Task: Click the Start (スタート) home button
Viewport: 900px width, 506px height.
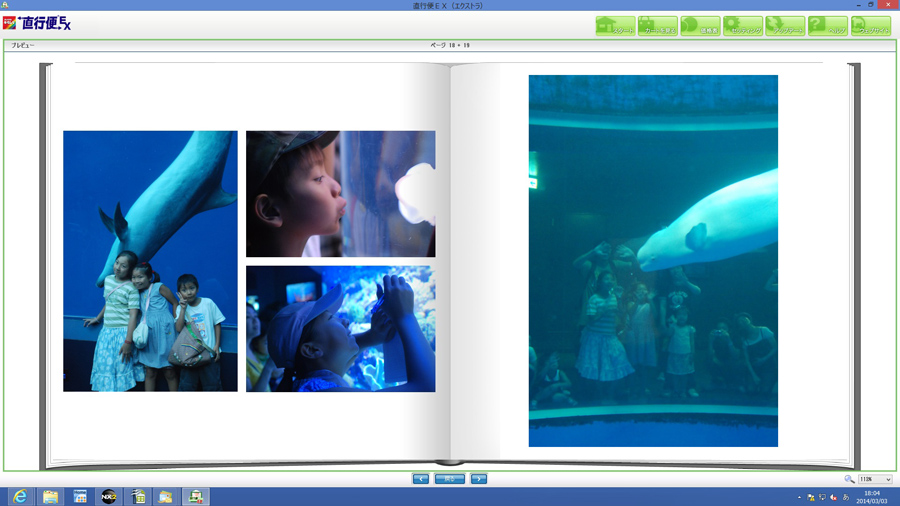Action: [615, 26]
